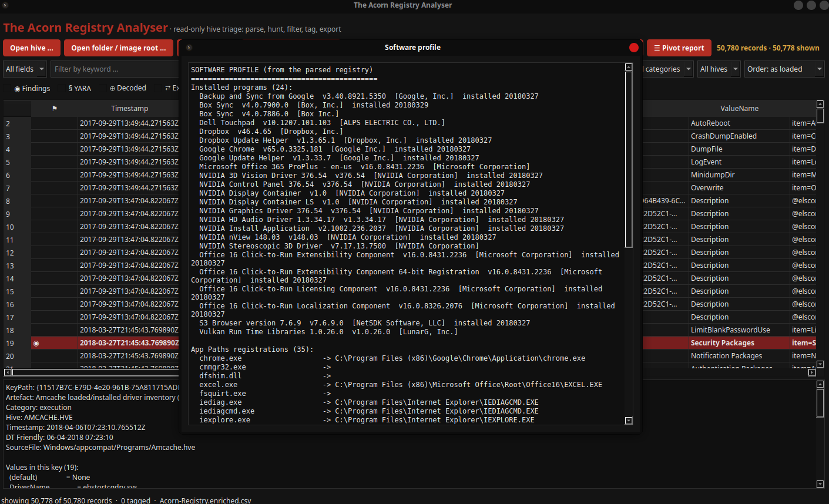Open the Order: as loaded dropdown
The width and height of the screenshot is (829, 504).
784,69
